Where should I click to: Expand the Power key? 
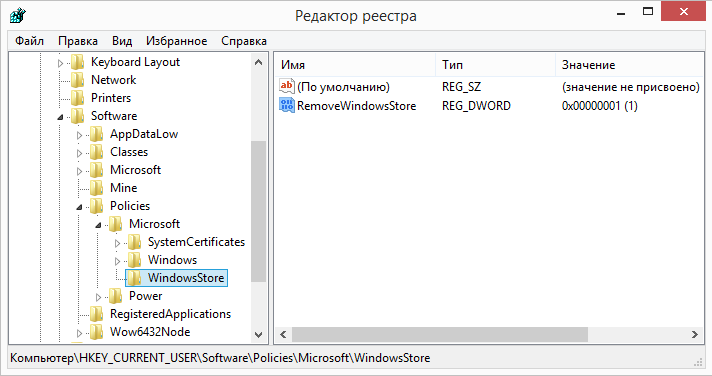[x=99, y=297]
